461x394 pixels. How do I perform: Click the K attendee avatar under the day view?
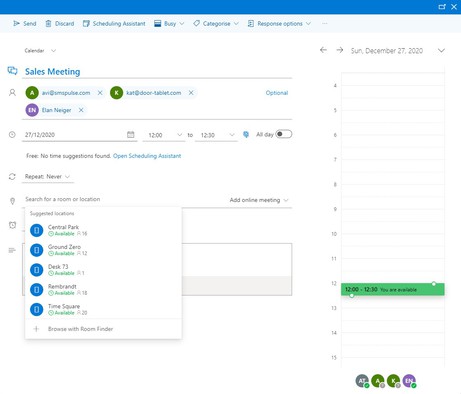(x=394, y=381)
